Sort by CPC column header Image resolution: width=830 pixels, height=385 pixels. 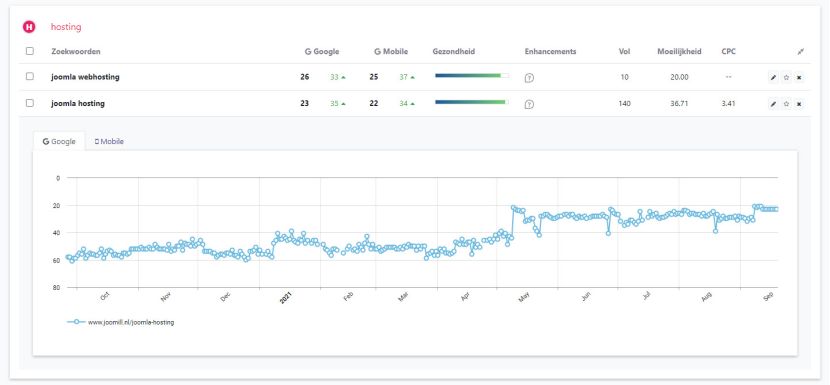tap(728, 51)
